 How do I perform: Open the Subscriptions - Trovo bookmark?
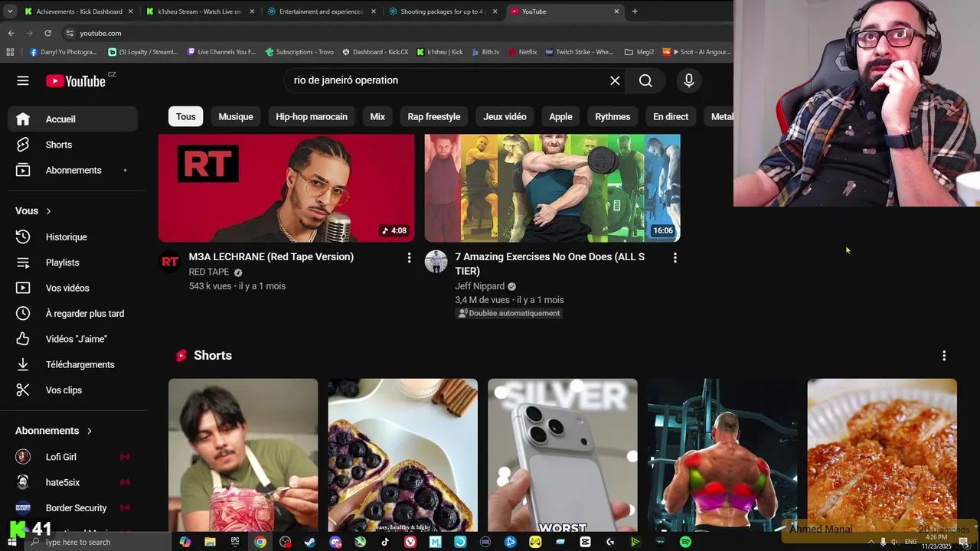[x=299, y=52]
